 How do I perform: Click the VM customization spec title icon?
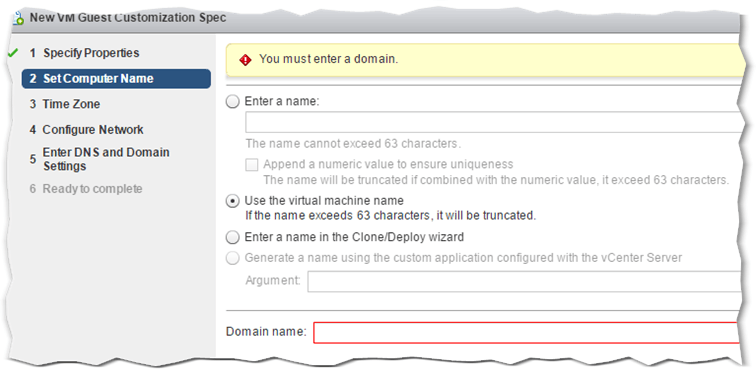coord(19,19)
